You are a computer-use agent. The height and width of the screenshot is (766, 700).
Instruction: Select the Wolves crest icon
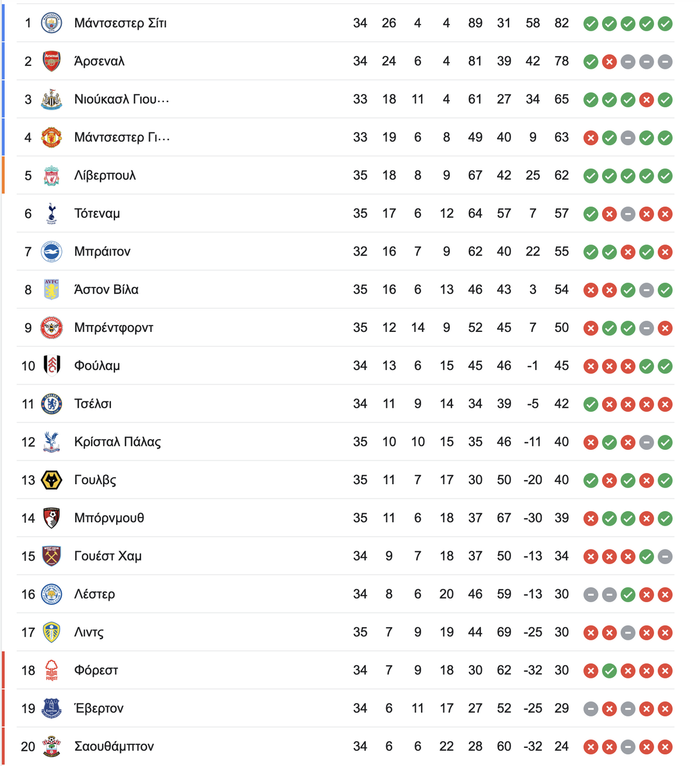click(51, 480)
